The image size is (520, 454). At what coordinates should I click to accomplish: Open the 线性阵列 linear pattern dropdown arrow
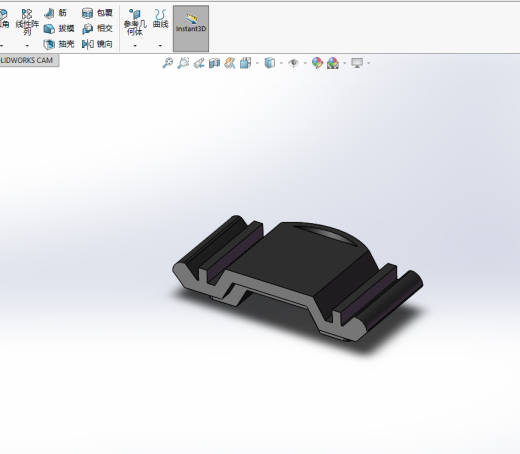(x=27, y=46)
